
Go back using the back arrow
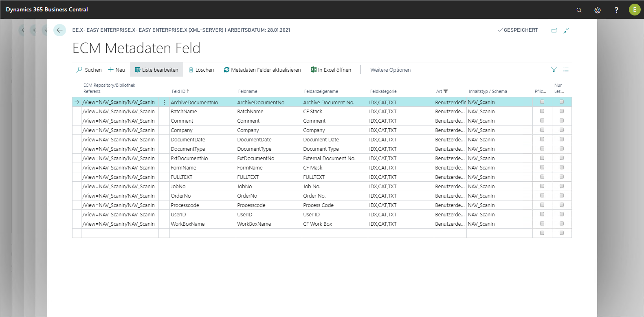(59, 30)
